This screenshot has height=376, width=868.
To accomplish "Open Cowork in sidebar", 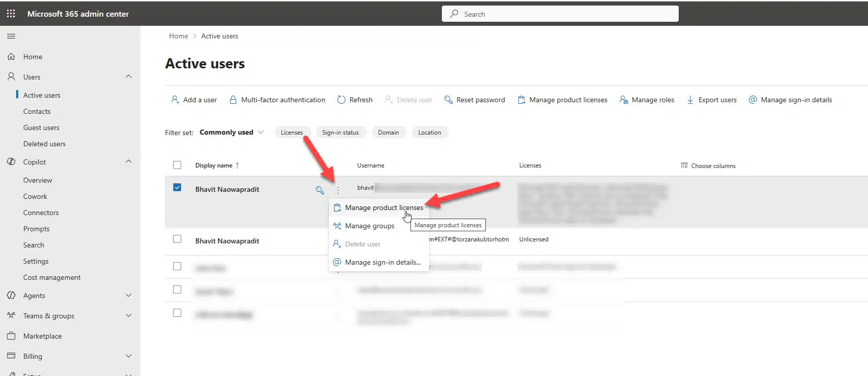I will click(x=35, y=196).
